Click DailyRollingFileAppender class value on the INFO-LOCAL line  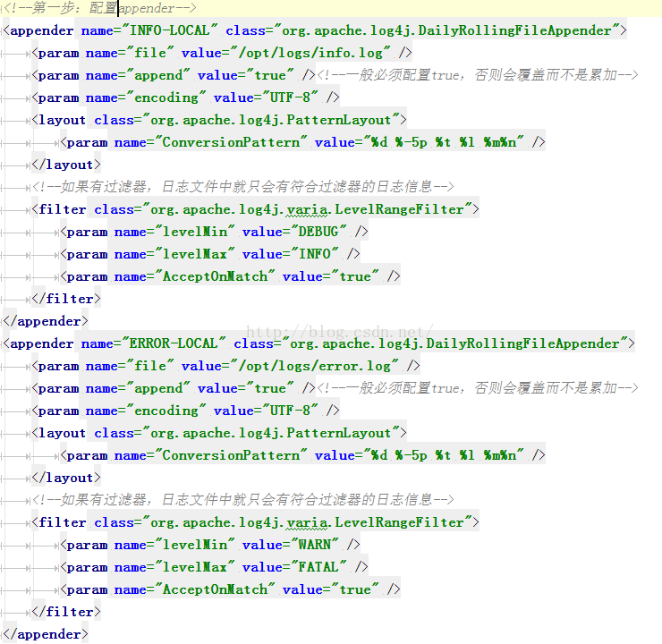coord(446,30)
